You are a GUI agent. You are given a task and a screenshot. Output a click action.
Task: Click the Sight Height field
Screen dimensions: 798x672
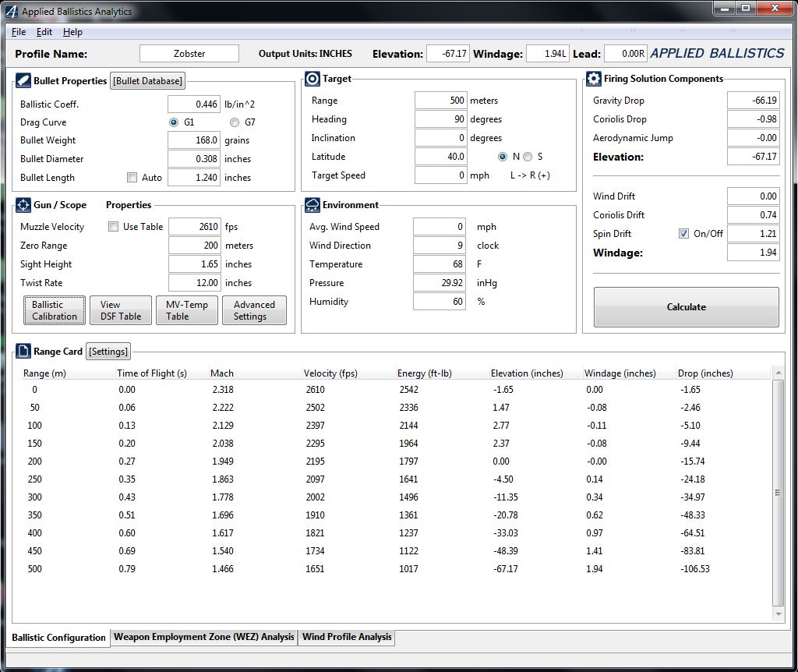194,263
